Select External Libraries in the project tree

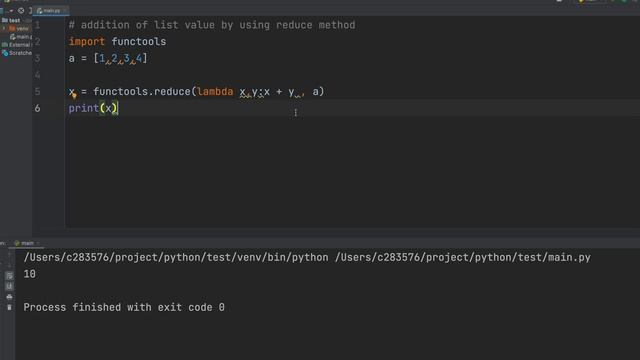tap(16, 45)
